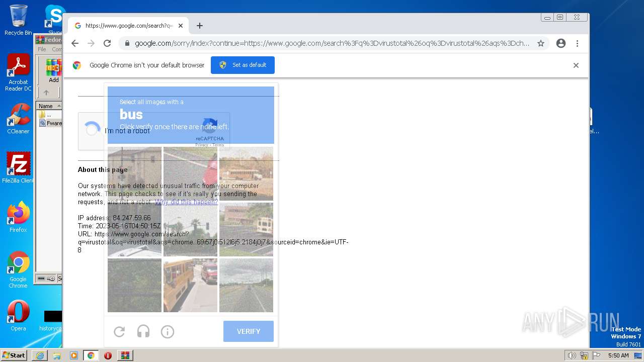The height and width of the screenshot is (362, 644).
Task: Get a new captcha challenge
Action: pos(119,331)
